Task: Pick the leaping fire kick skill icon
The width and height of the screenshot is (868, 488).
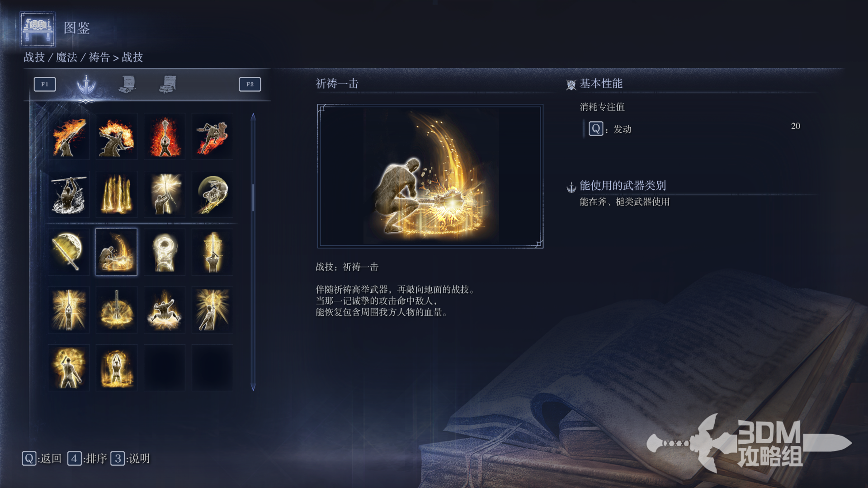Action: 212,136
